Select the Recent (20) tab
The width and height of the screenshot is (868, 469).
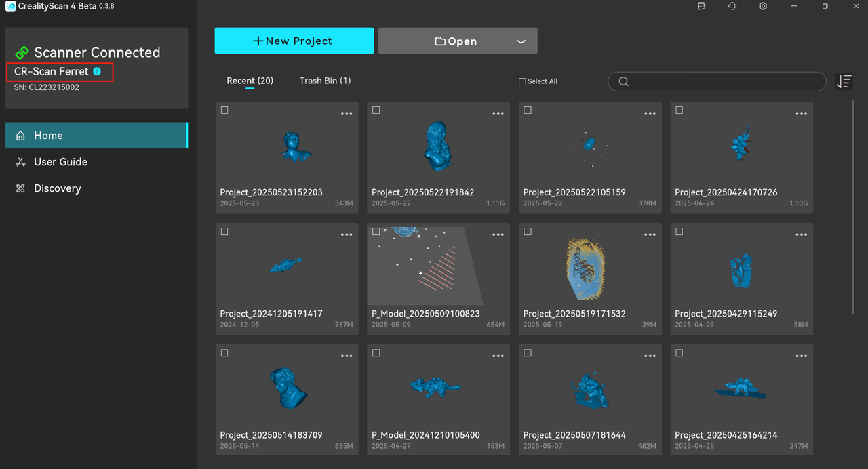[250, 81]
